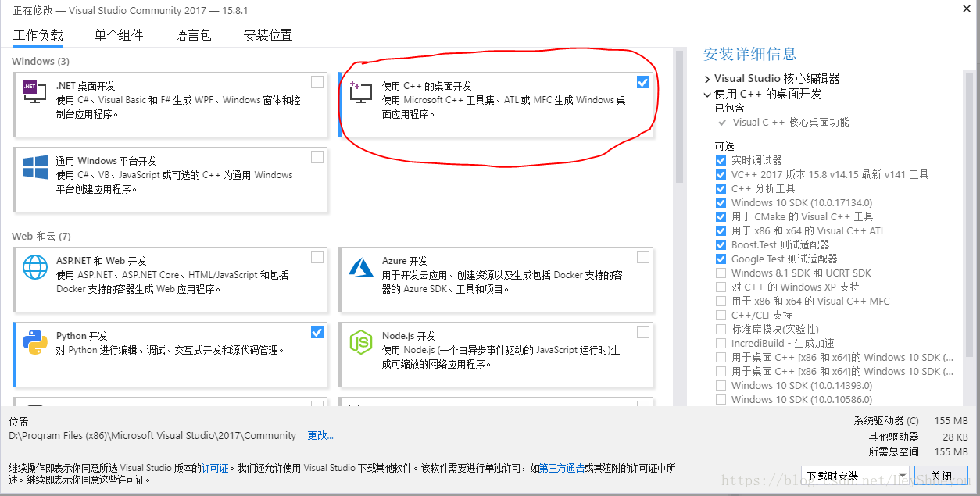Close the installer with the window X
This screenshot has height=496, width=980.
pyautogui.click(x=967, y=8)
